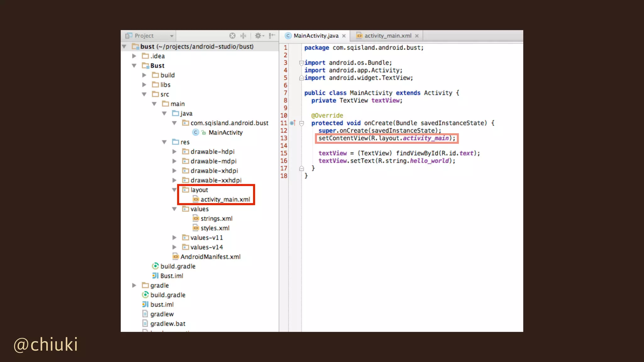Image resolution: width=644 pixels, height=362 pixels.
Task: Click the scroll-from-source crosshair icon
Action: (232, 36)
